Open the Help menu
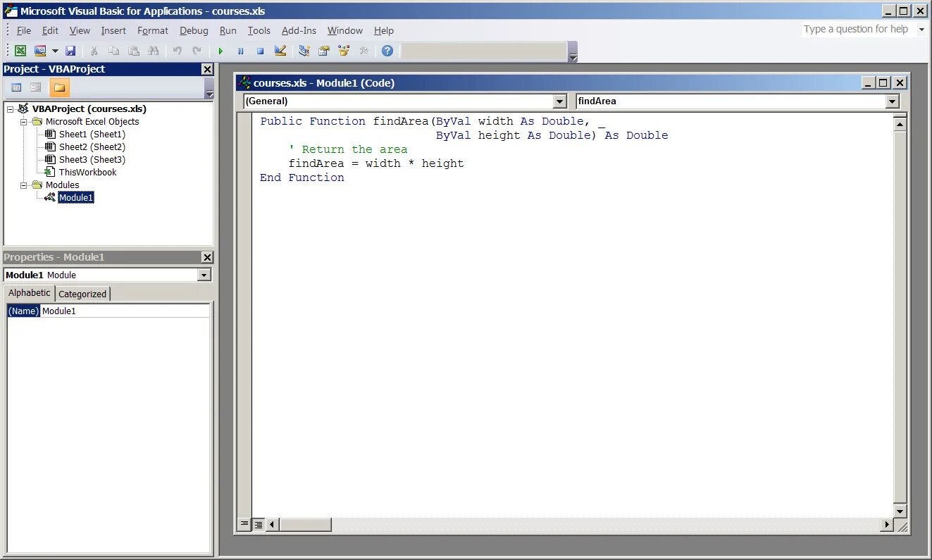The image size is (932, 560). tap(384, 30)
